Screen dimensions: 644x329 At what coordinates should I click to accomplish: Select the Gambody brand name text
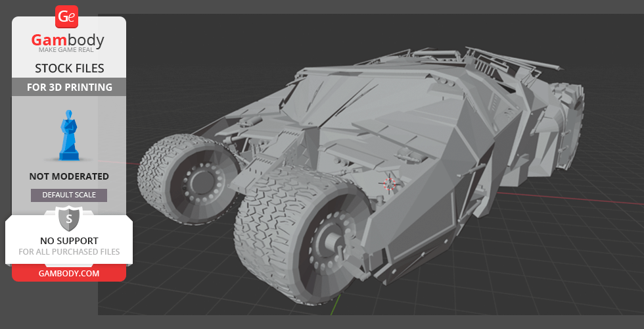tap(68, 41)
